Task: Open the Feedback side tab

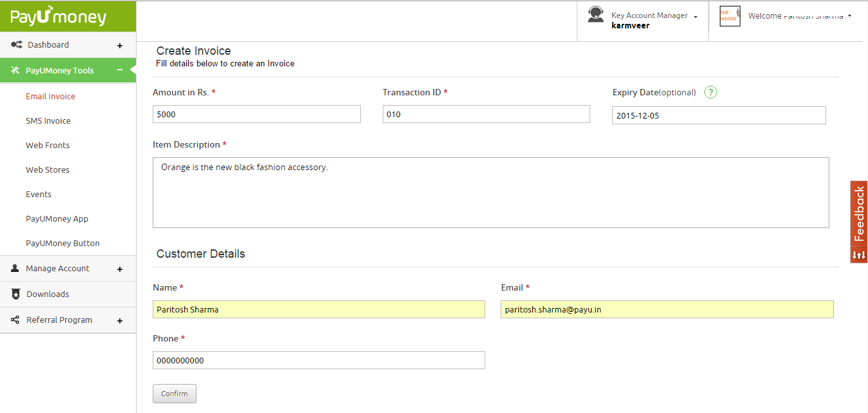Action: [859, 214]
